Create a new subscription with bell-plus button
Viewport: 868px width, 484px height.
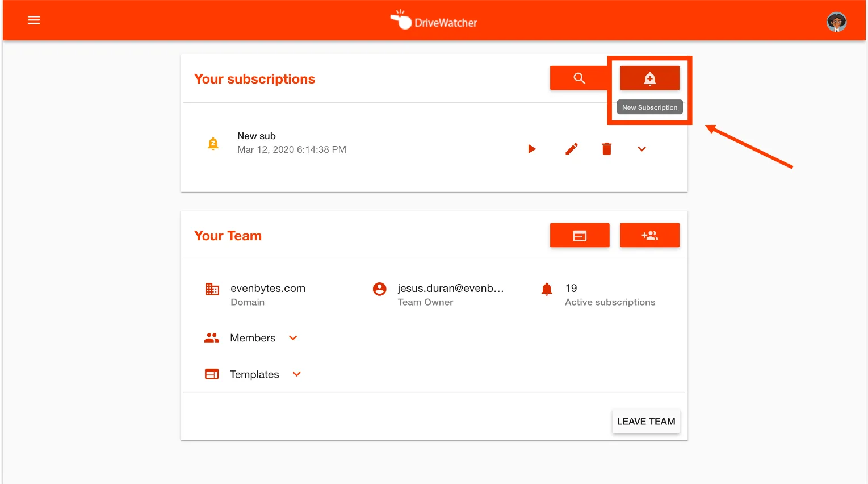tap(649, 78)
